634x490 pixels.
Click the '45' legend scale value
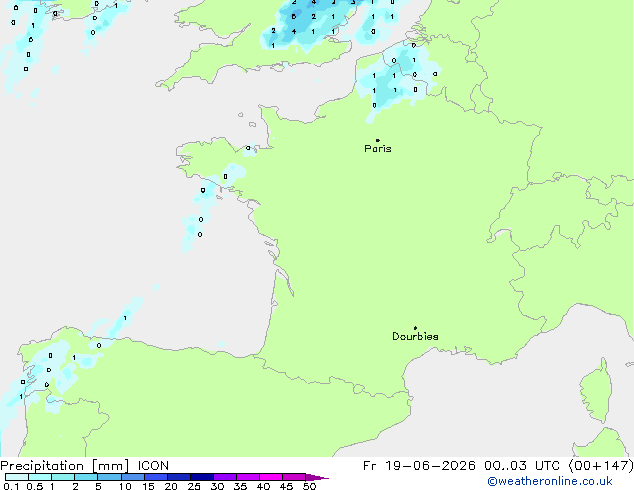pyautogui.click(x=286, y=486)
